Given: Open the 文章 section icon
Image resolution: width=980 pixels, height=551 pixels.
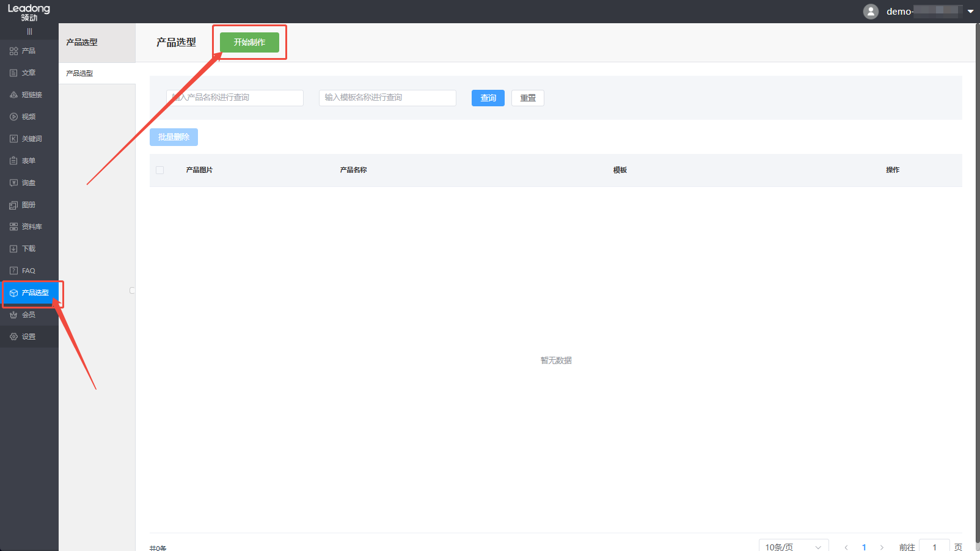Looking at the screenshot, I should pos(13,73).
